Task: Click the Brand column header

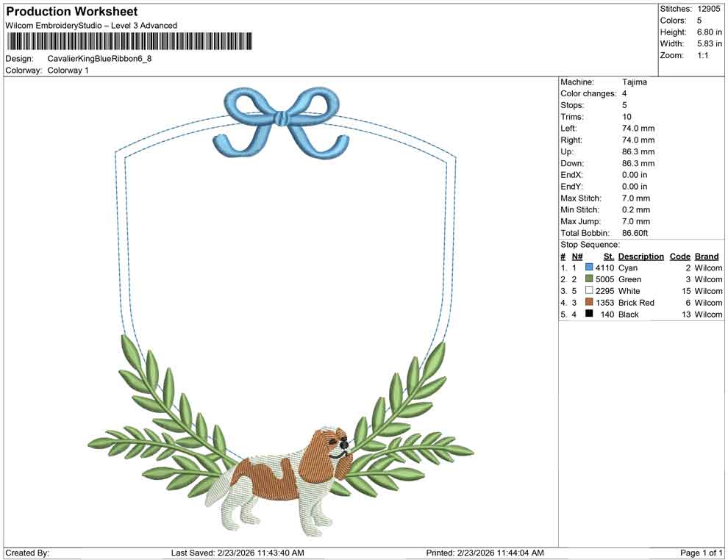Action: point(707,256)
